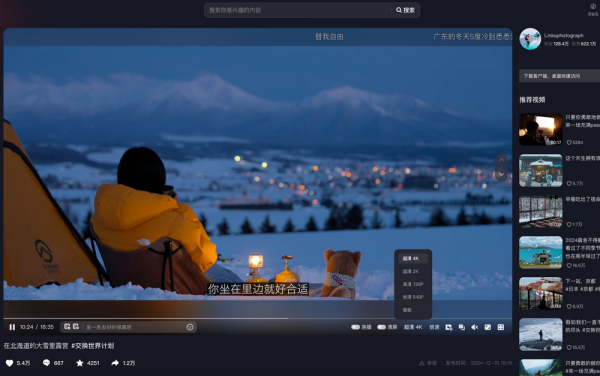This screenshot has height=376, width=600.
Task: Share the video using arrow icon
Action: (x=115, y=363)
